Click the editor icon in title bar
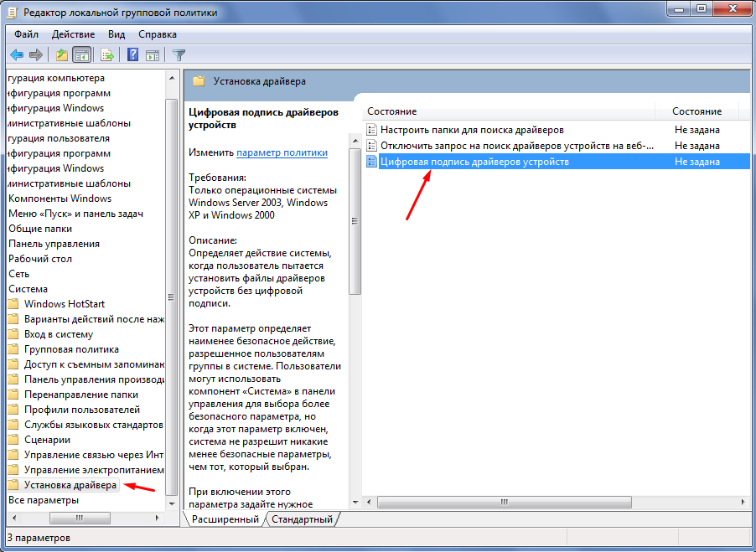The image size is (756, 552). [12, 12]
